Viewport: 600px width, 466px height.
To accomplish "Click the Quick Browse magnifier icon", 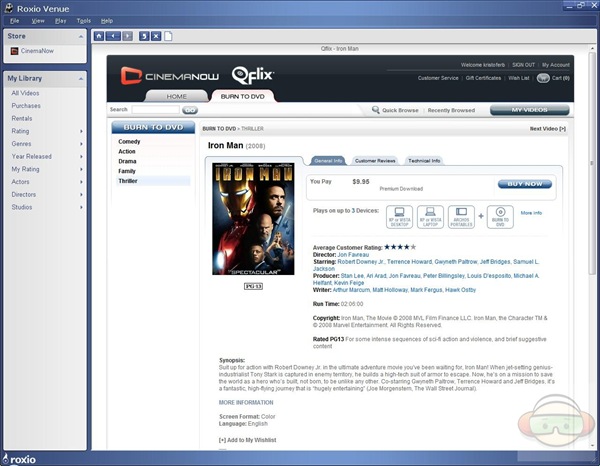I will coord(376,110).
